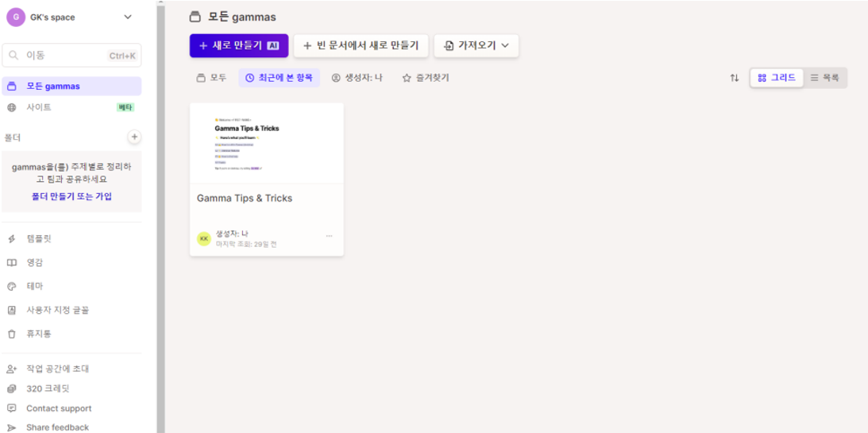The image size is (868, 433).
Task: Click the purple G workspace avatar
Action: point(16,17)
